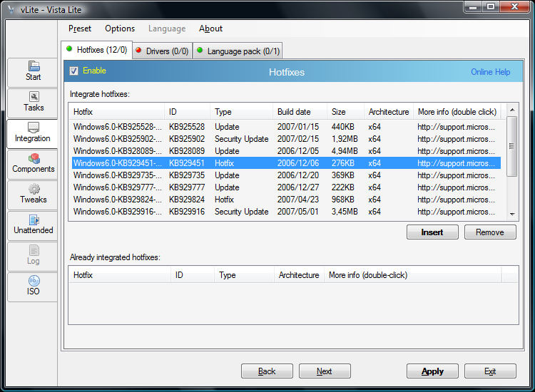This screenshot has height=392, width=535.
Task: Switch to the Drivers (0/0) tab
Action: [x=162, y=51]
